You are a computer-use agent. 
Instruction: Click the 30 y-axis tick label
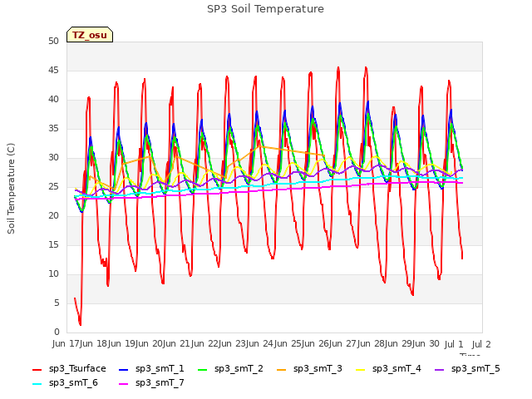(53, 157)
